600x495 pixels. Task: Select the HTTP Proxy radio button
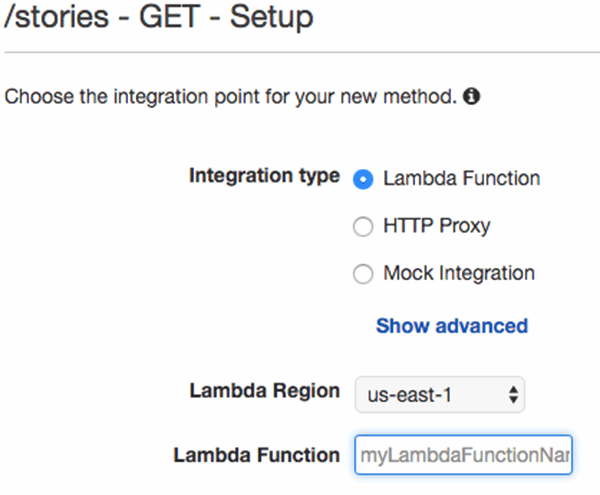pyautogui.click(x=364, y=227)
